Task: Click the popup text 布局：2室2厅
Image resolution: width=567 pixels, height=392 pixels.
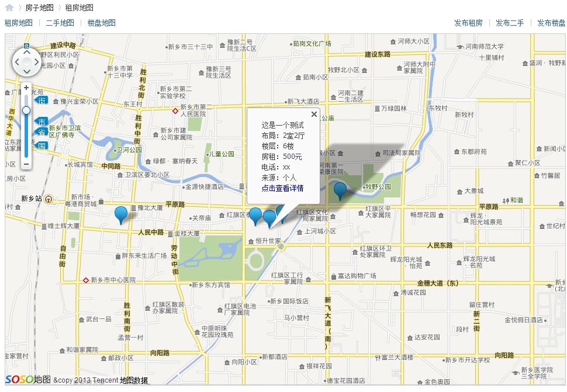Action: [x=283, y=136]
